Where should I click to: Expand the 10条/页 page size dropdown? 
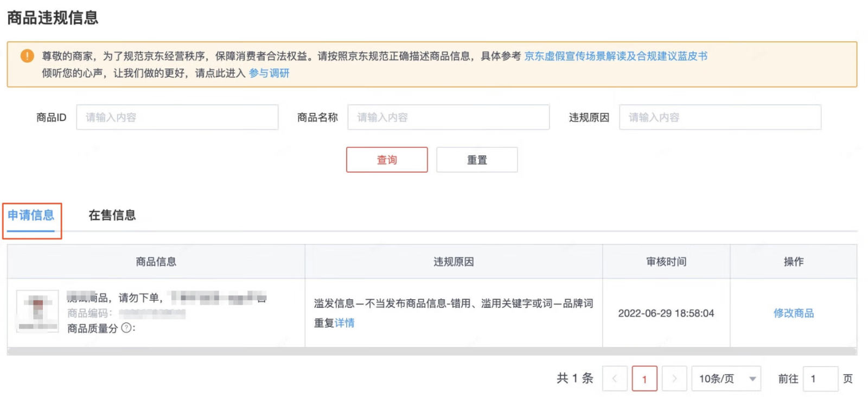click(x=726, y=379)
